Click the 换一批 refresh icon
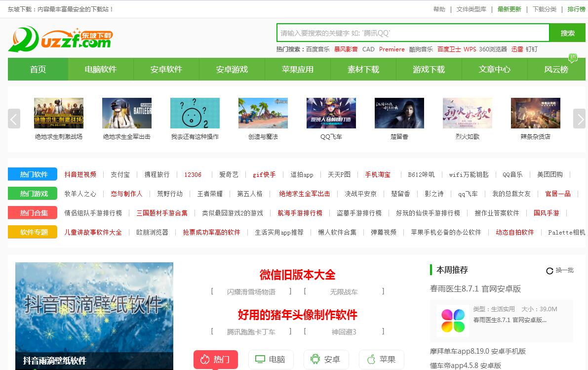This screenshot has width=588, height=370. [549, 271]
